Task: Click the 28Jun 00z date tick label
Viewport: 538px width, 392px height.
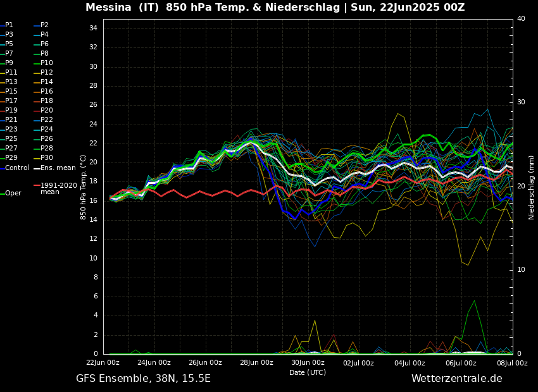Action: click(x=256, y=363)
